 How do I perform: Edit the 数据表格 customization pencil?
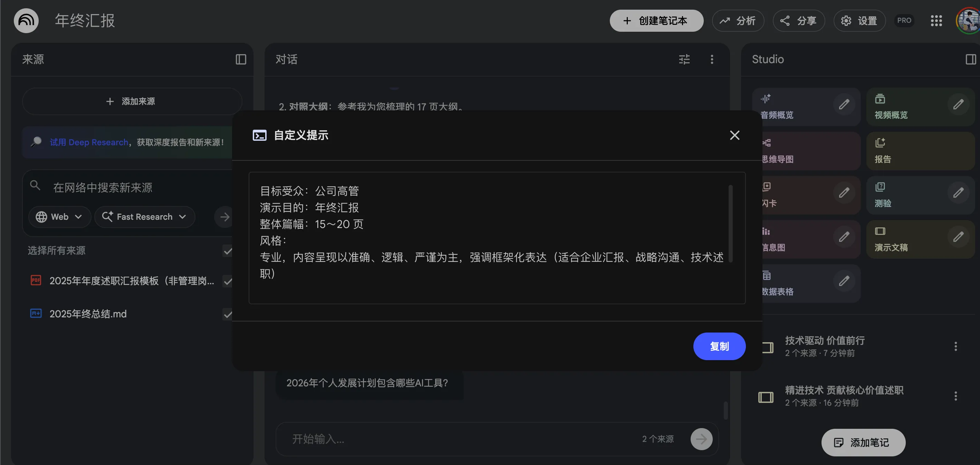(x=844, y=281)
